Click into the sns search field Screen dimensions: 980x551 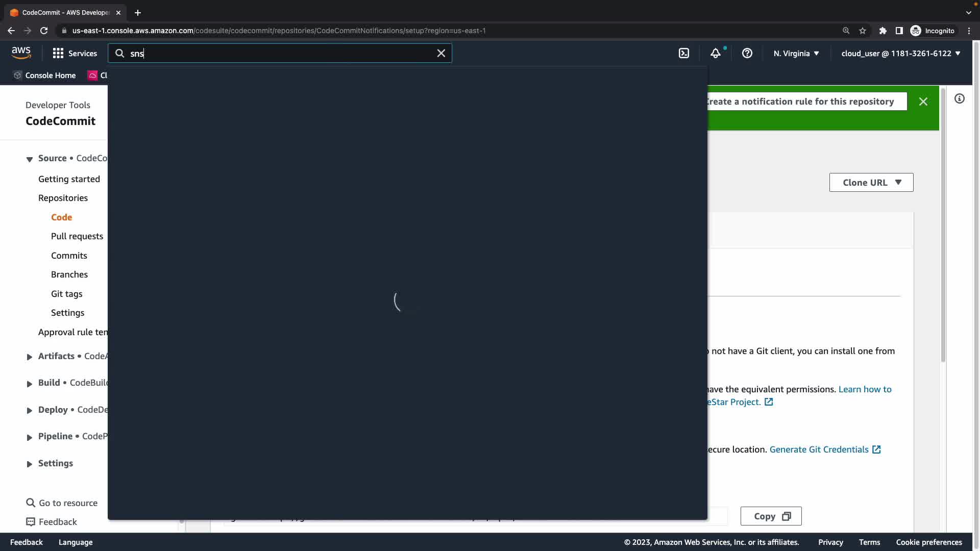(x=281, y=53)
